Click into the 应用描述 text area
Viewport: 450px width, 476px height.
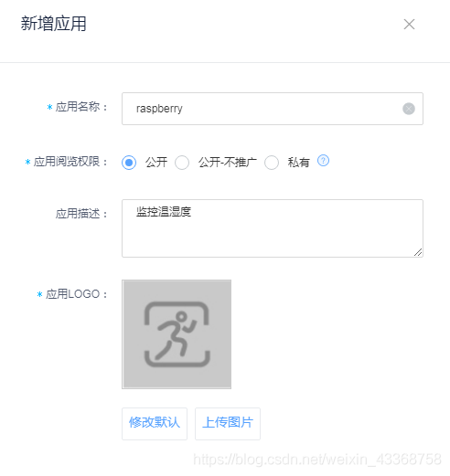(x=273, y=228)
